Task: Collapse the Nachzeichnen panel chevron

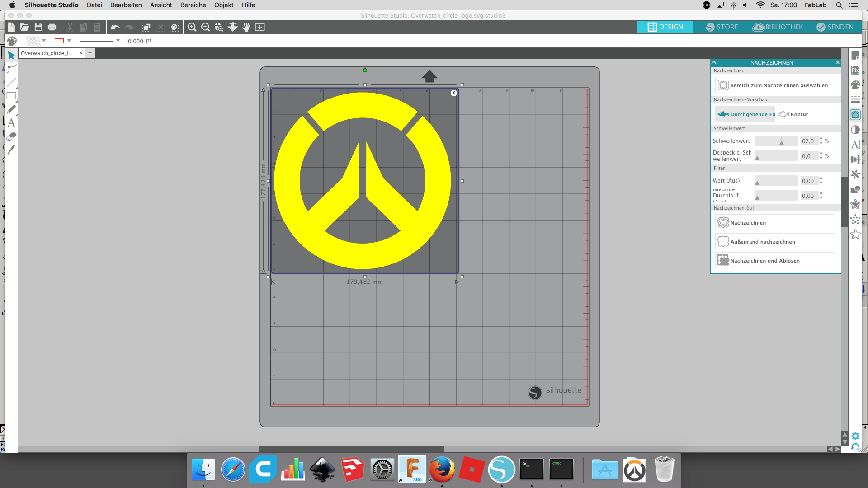Action: (714, 62)
